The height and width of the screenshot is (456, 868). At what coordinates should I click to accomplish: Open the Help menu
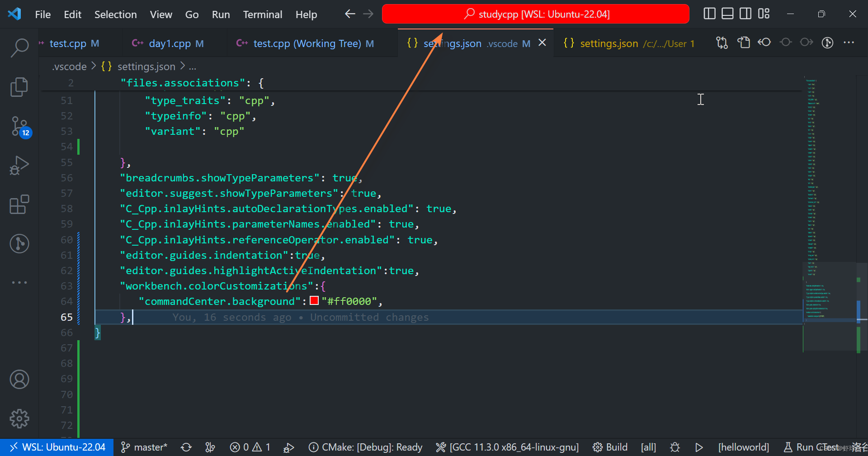pyautogui.click(x=306, y=14)
